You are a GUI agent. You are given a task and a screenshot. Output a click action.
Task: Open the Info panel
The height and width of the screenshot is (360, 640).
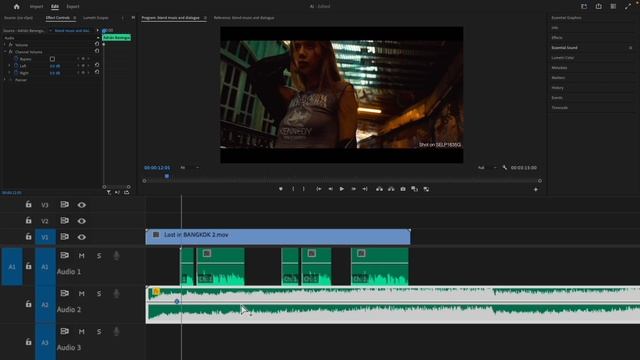tap(555, 28)
